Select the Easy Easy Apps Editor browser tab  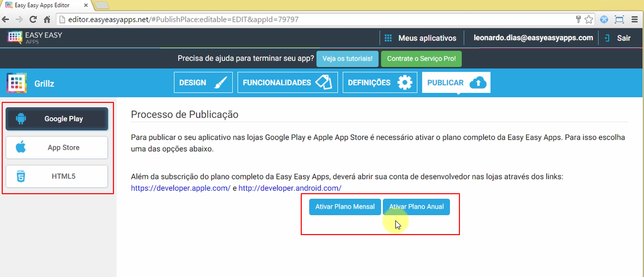click(46, 5)
